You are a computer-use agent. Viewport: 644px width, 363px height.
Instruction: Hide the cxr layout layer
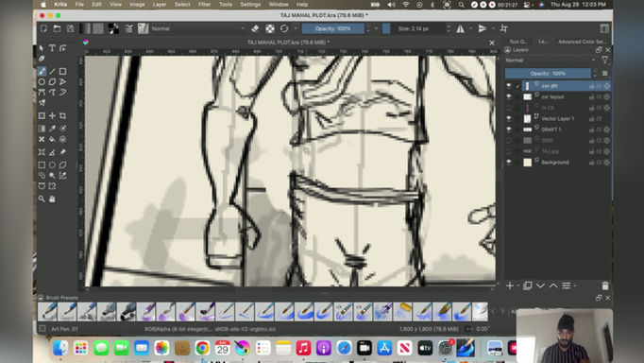[509, 96]
